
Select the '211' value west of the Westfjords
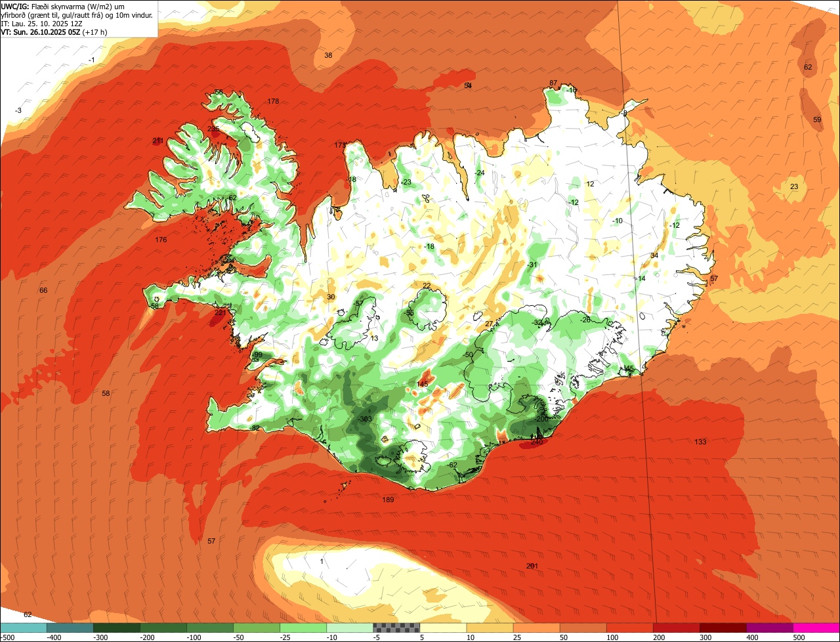click(158, 140)
